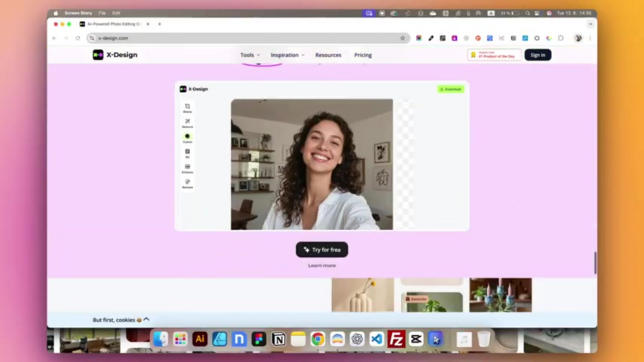Expand the cookies banner chevron

(147, 320)
